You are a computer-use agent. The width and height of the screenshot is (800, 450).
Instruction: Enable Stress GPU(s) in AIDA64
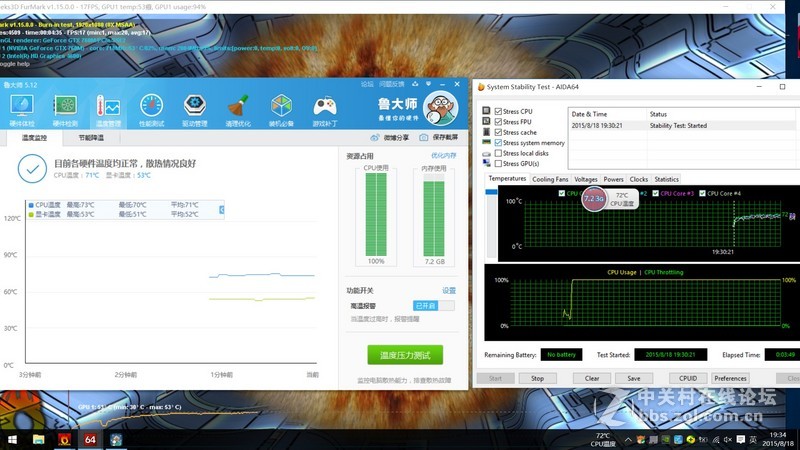(498, 164)
